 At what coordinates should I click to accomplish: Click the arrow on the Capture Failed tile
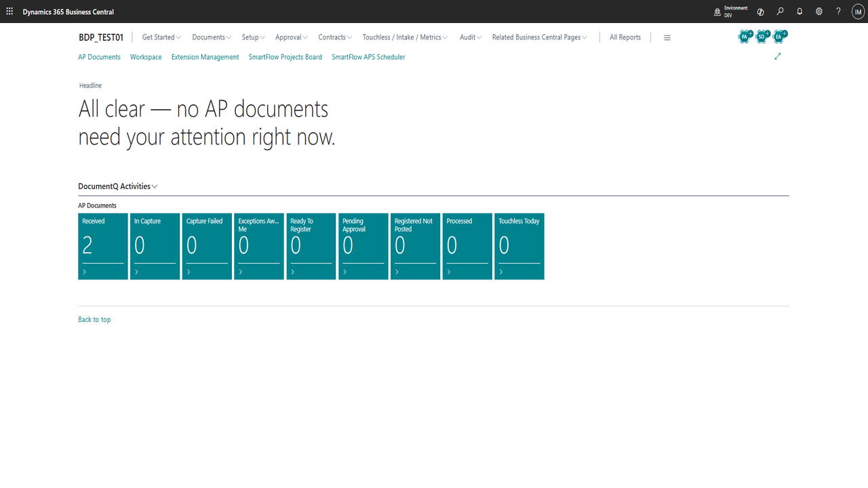click(x=189, y=272)
